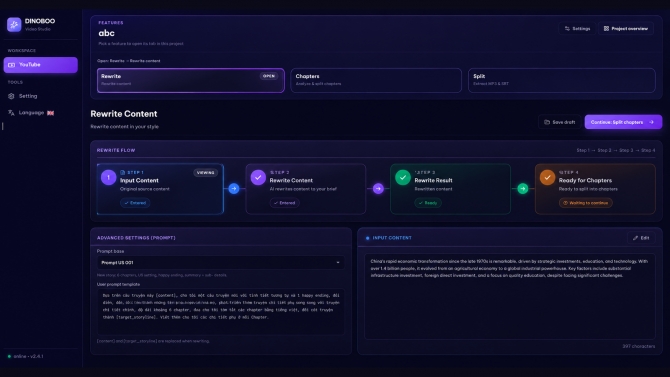Screen dimensions: 670x377
Task: Open Step 1 Input Content card
Action: coord(160,188)
